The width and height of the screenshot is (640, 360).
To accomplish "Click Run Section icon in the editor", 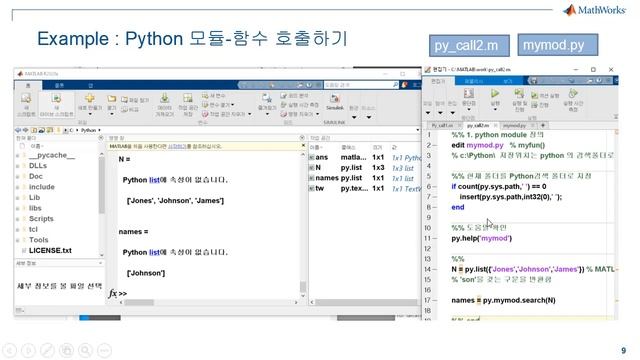I will 535,96.
